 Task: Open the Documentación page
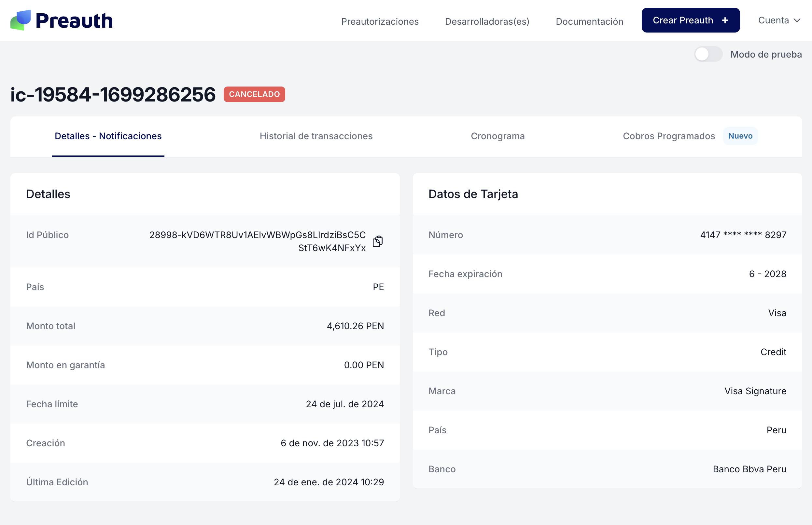589,21
